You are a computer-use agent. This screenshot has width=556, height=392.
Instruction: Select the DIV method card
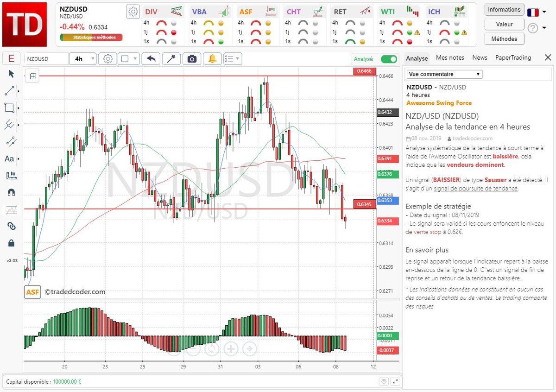tap(164, 25)
